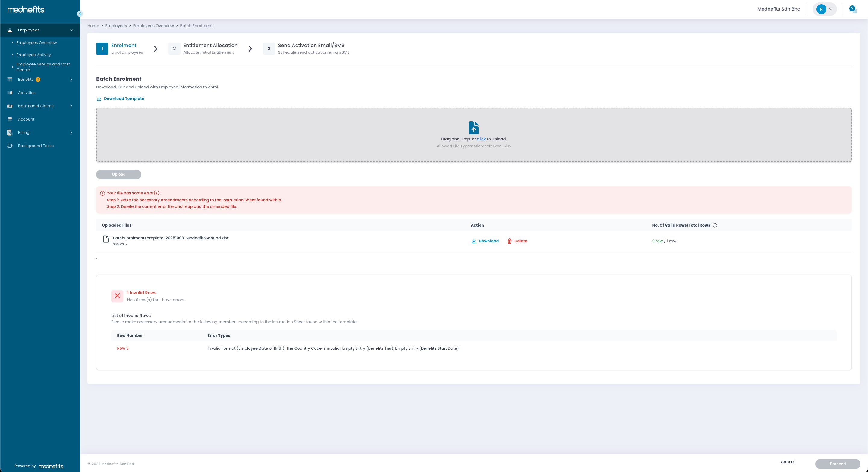Expand the Billing submenu

(71, 132)
